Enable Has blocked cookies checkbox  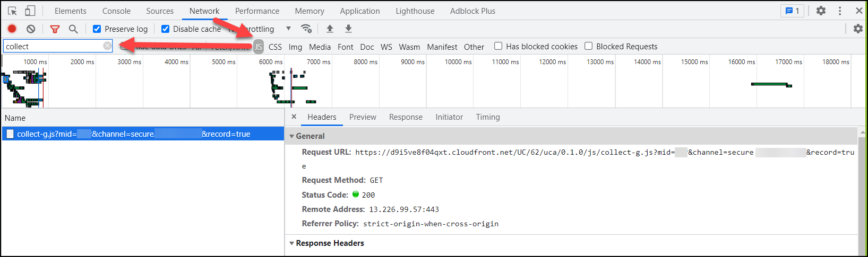(x=498, y=46)
